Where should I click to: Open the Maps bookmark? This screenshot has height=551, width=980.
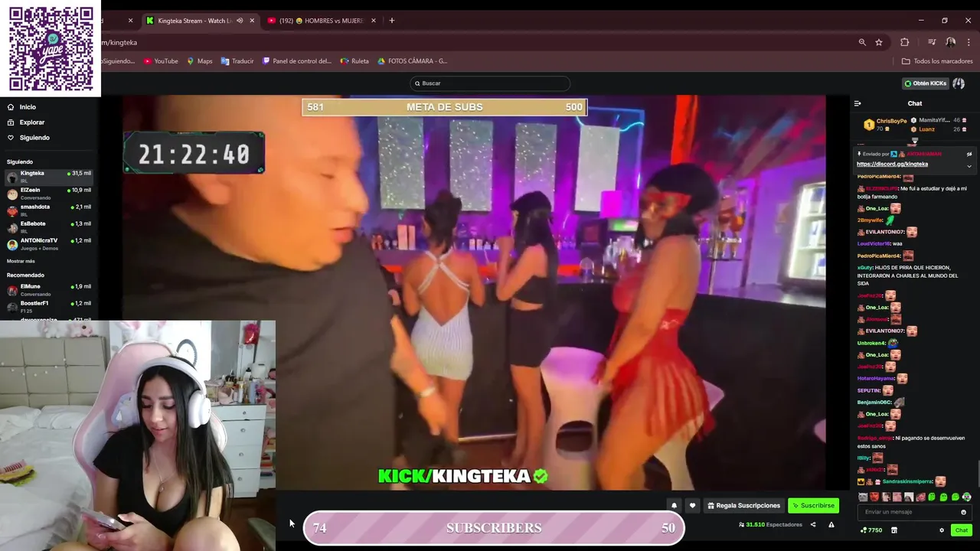point(200,61)
